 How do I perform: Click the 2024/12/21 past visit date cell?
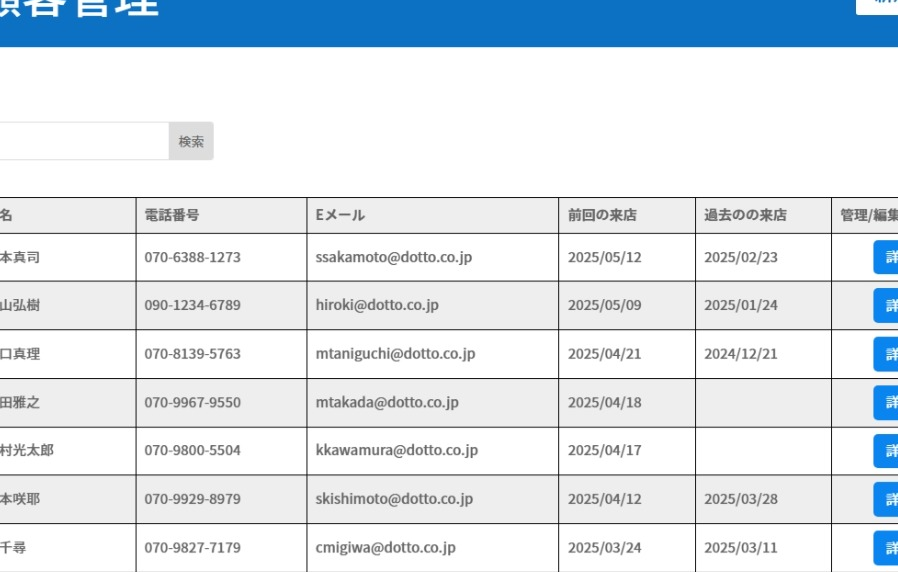point(740,354)
